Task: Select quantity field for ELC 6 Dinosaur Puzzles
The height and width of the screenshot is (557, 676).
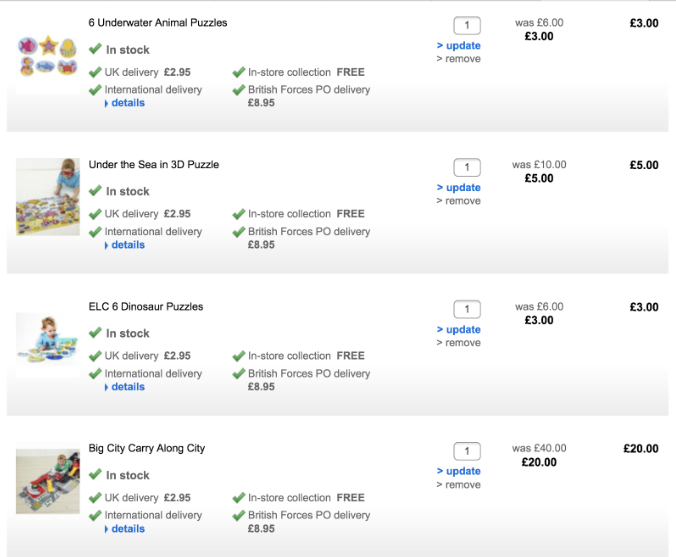Action: point(467,310)
